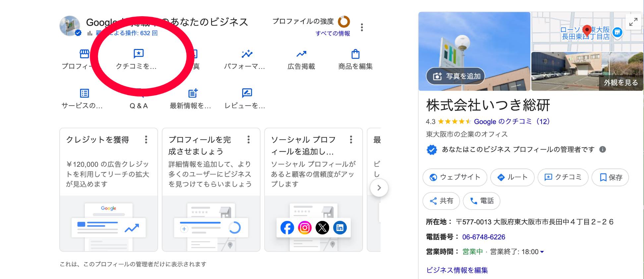Click the profile strength ring indicator
644x279 pixels.
coord(344,22)
